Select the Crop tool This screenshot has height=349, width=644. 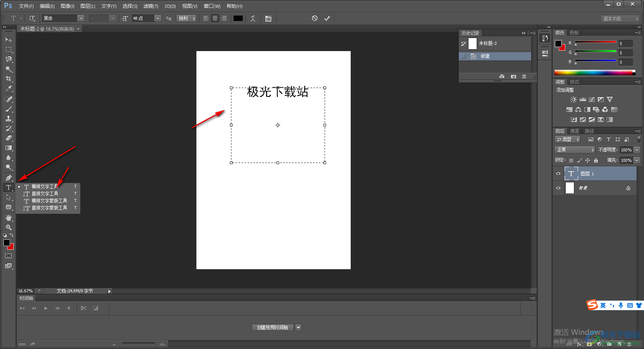point(9,79)
